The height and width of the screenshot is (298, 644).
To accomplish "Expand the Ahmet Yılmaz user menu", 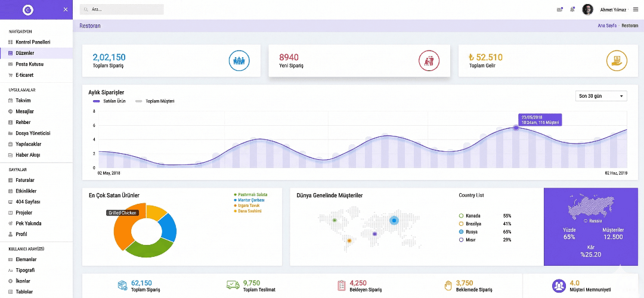I will click(x=613, y=10).
